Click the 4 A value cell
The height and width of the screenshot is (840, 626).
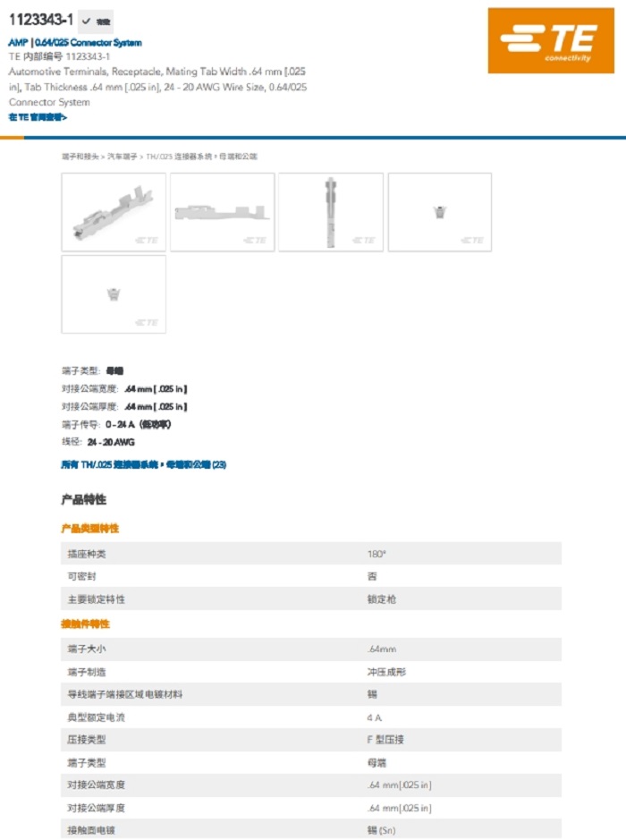coord(375,717)
